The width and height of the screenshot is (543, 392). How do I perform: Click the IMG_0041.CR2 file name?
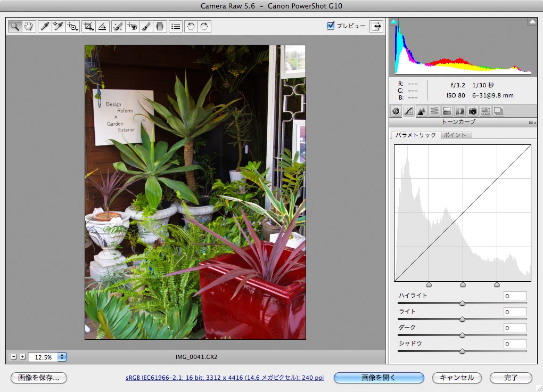click(x=196, y=357)
